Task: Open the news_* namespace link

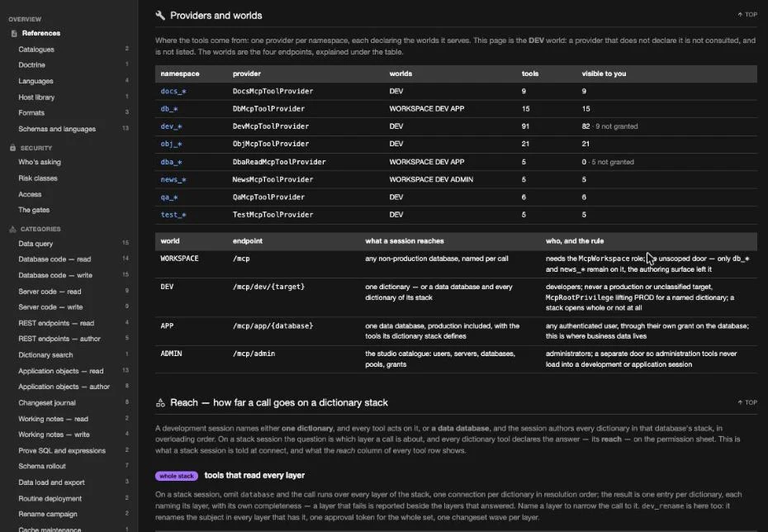Action: 173,179
